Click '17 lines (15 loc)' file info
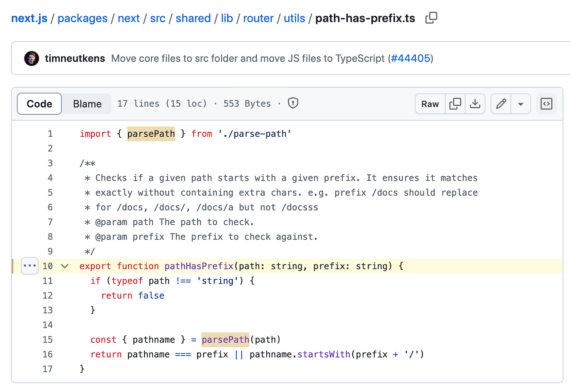 162,104
